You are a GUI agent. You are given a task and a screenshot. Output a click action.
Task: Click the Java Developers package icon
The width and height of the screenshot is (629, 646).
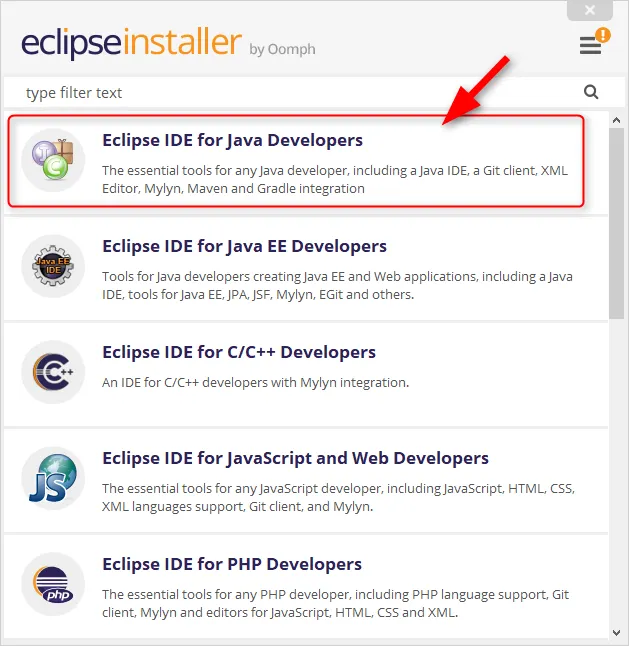point(53,160)
